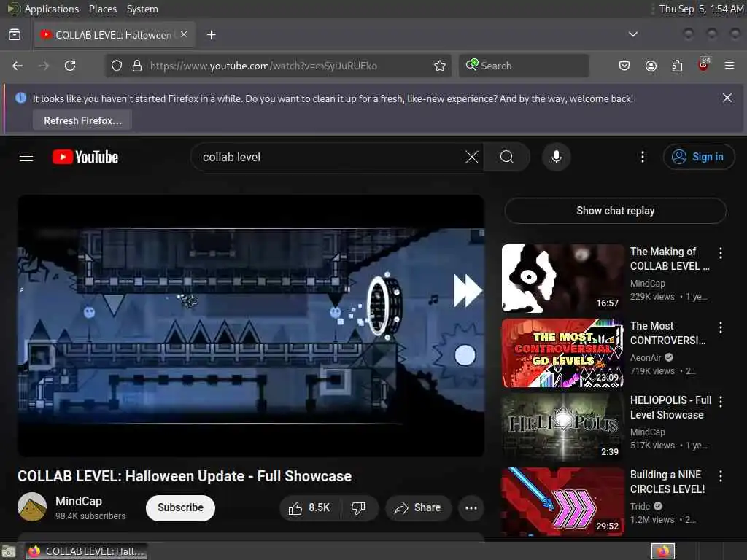This screenshot has width=747, height=560.
Task: Open a new tab with plus
Action: [x=211, y=35]
